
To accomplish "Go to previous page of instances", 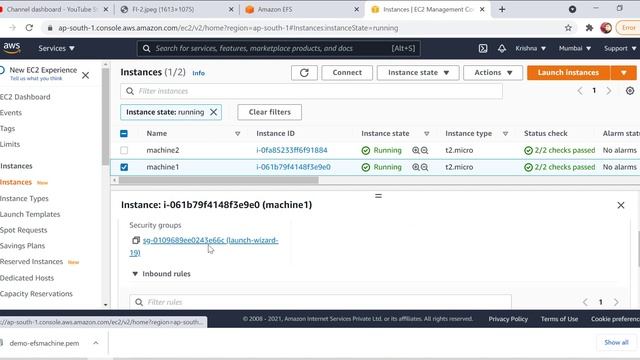I will 580,91.
